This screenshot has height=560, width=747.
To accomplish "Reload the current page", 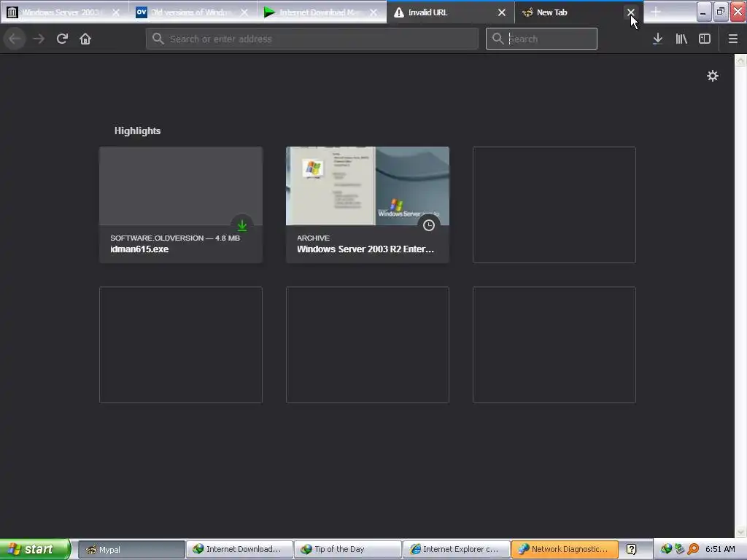I will (x=62, y=39).
